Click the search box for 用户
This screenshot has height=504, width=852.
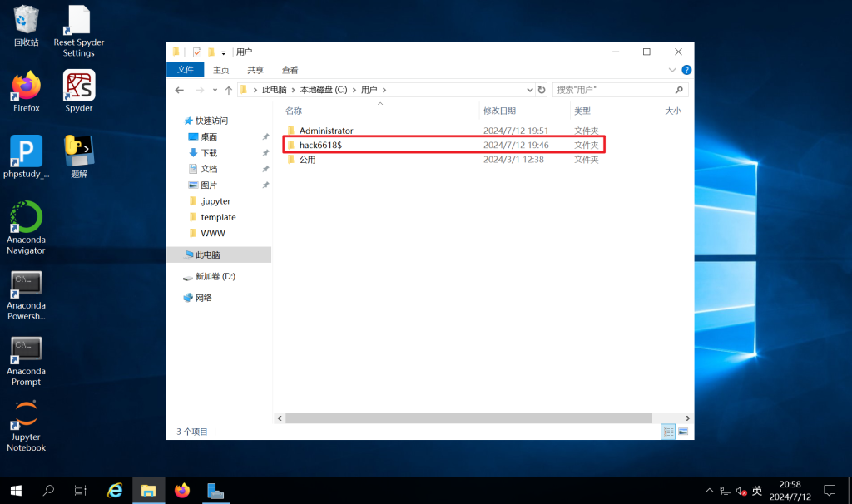point(614,90)
